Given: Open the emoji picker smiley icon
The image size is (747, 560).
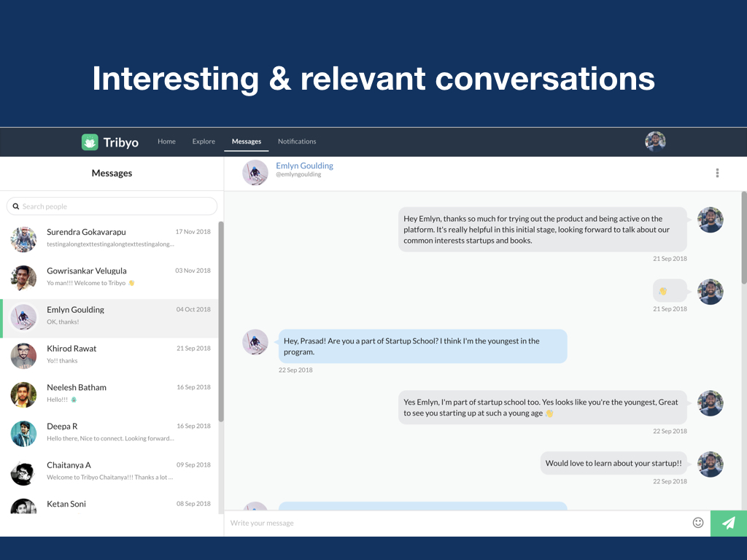Looking at the screenshot, I should click(x=698, y=523).
